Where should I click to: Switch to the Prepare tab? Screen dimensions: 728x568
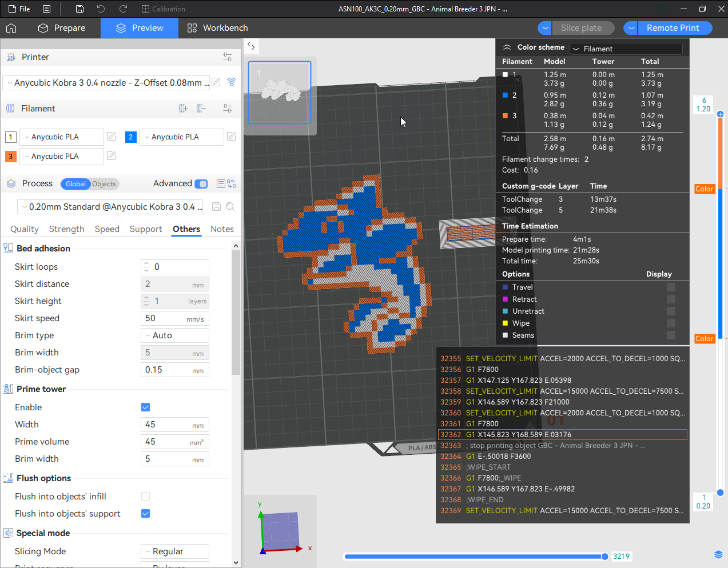(62, 28)
